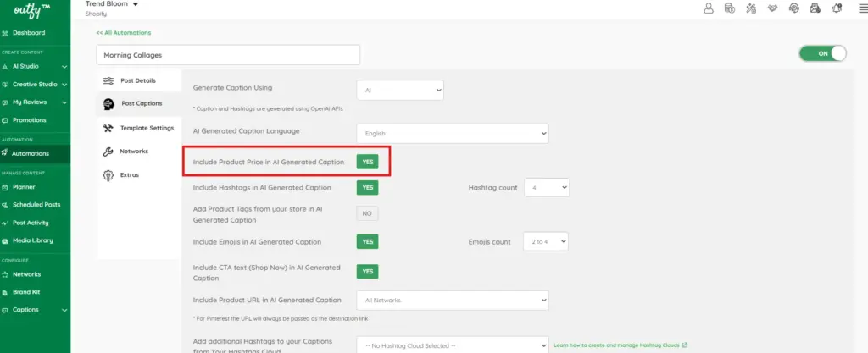Image resolution: width=868 pixels, height=353 pixels.
Task: Click the Scheduled Posts sidebar icon
Action: pyautogui.click(x=5, y=205)
